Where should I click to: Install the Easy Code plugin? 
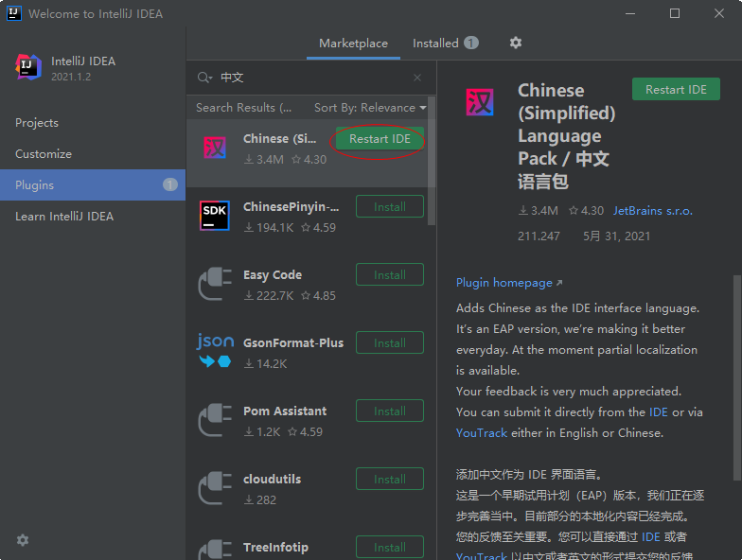[x=390, y=274]
